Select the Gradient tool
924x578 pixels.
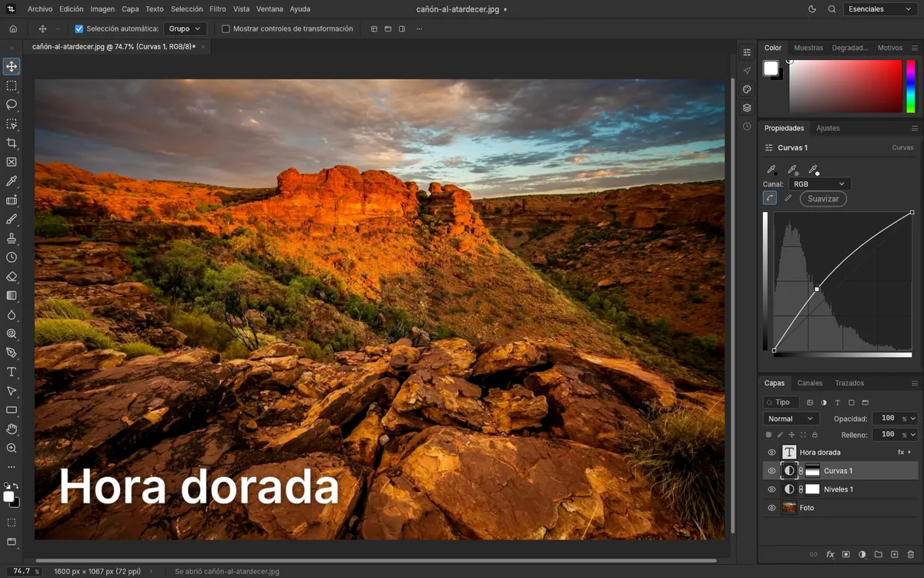point(12,295)
